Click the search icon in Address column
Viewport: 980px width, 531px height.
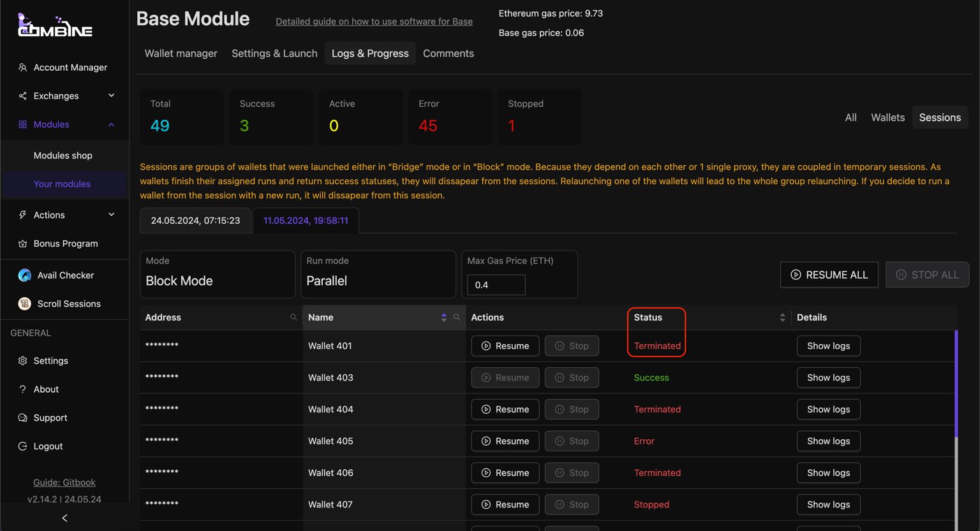coord(293,317)
